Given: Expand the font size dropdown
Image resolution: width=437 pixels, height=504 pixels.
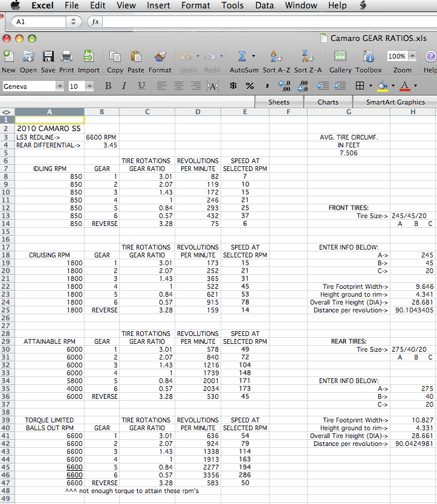Looking at the screenshot, I should (x=89, y=86).
